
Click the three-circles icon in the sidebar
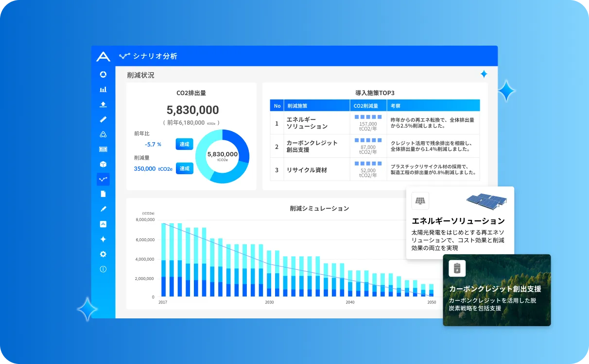coord(103,134)
